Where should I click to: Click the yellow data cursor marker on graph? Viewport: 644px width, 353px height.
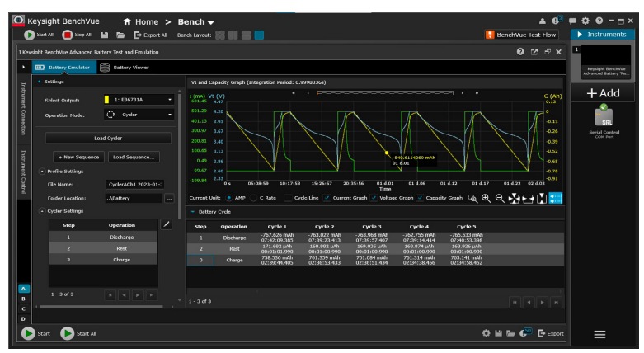click(x=387, y=153)
